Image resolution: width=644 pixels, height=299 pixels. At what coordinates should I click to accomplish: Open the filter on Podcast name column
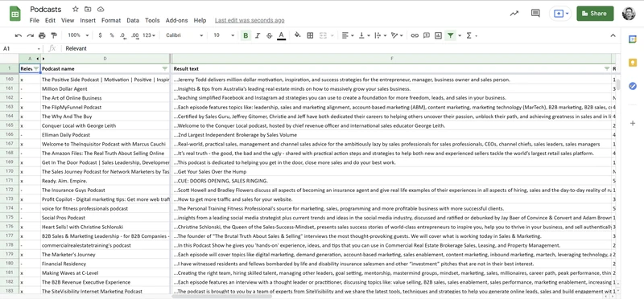[165, 68]
